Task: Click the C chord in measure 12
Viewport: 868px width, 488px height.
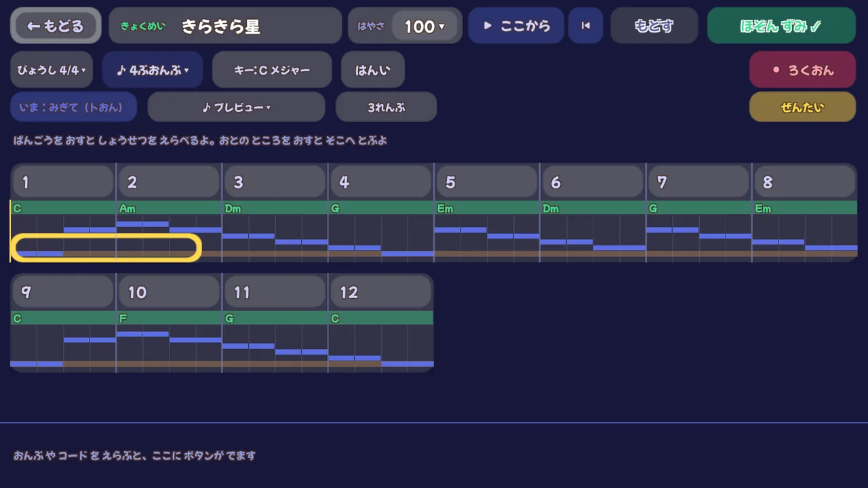Action: (381, 318)
